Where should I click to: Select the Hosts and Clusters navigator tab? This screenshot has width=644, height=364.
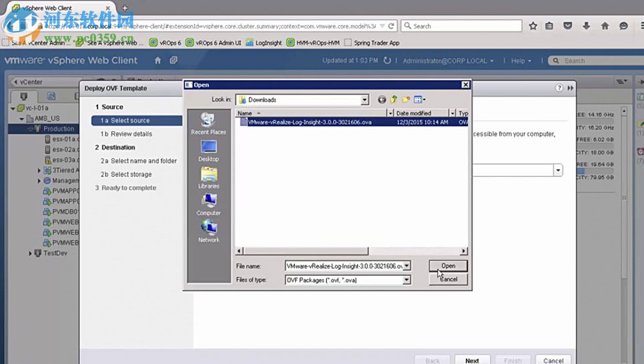click(24, 96)
